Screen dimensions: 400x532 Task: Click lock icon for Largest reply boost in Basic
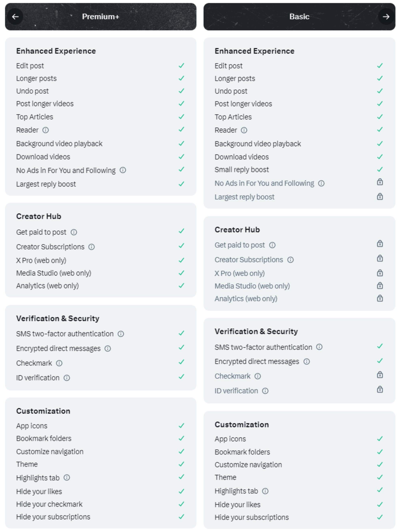[x=380, y=197]
